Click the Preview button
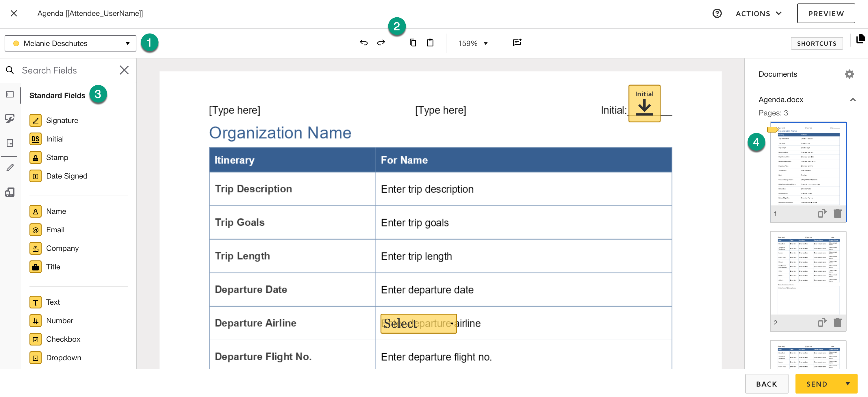The height and width of the screenshot is (397, 868). (x=826, y=14)
